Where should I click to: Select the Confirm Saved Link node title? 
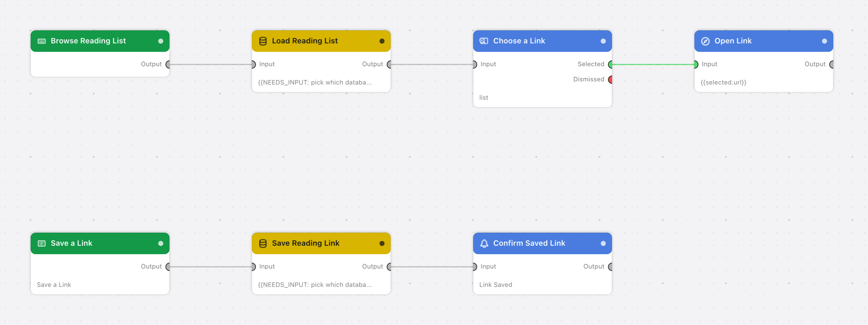[529, 243]
